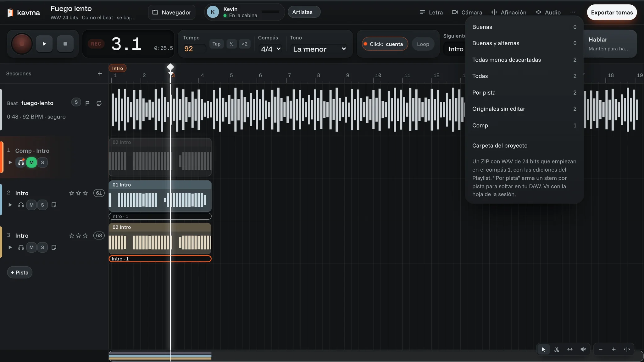Click the Tempo 92 value field

point(194,49)
